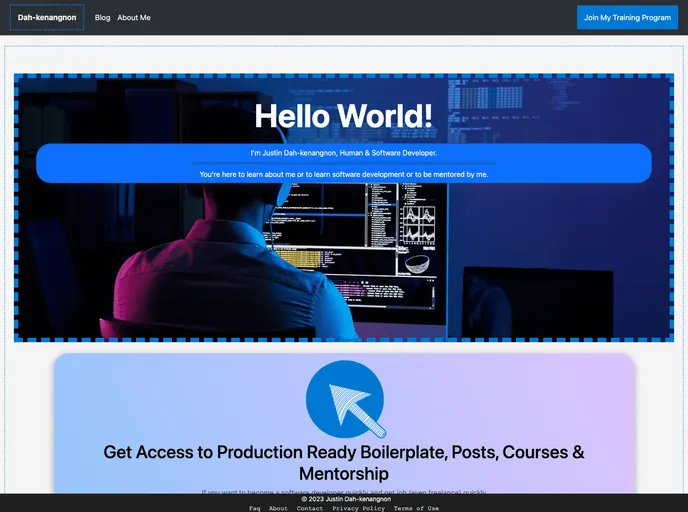Click the 2023 copyright notice text

(346, 499)
